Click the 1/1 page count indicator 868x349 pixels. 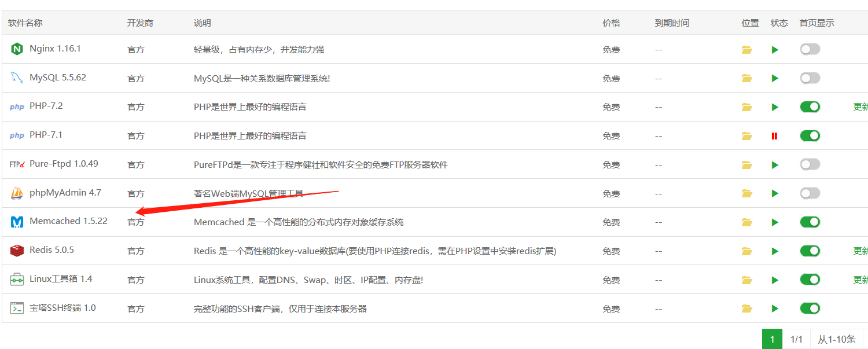tap(796, 339)
